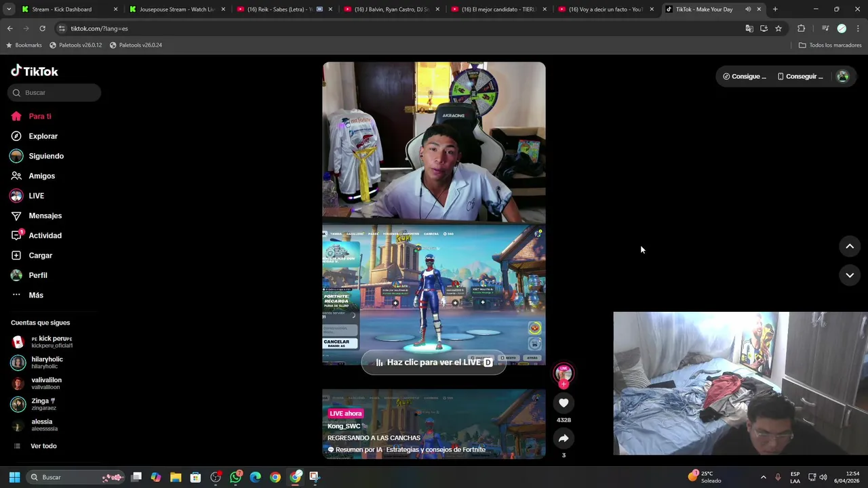Viewport: 868px width, 488px height.
Task: Open streamer's LIVE profile avatar
Action: click(564, 373)
